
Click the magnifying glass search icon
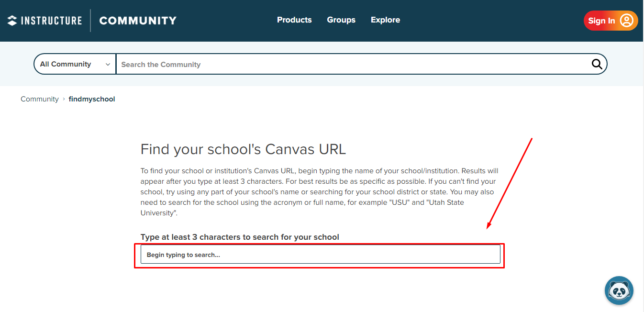(597, 64)
